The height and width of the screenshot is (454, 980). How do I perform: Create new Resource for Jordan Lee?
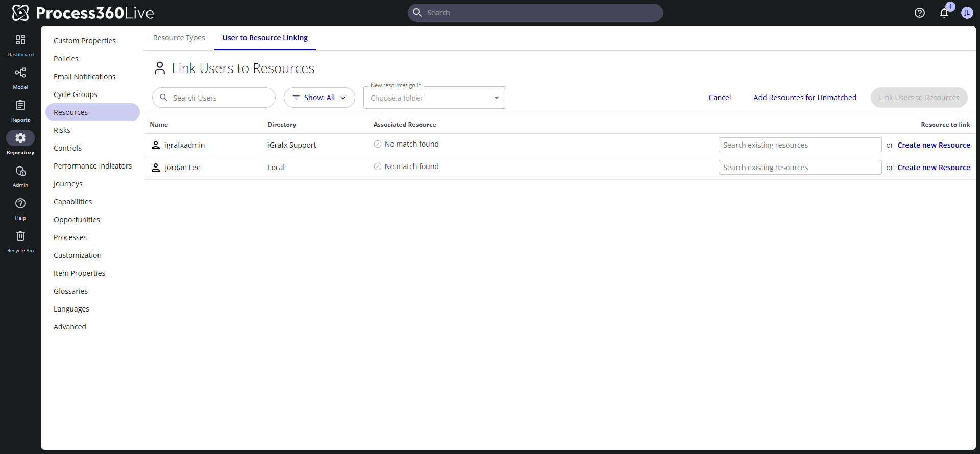click(934, 168)
